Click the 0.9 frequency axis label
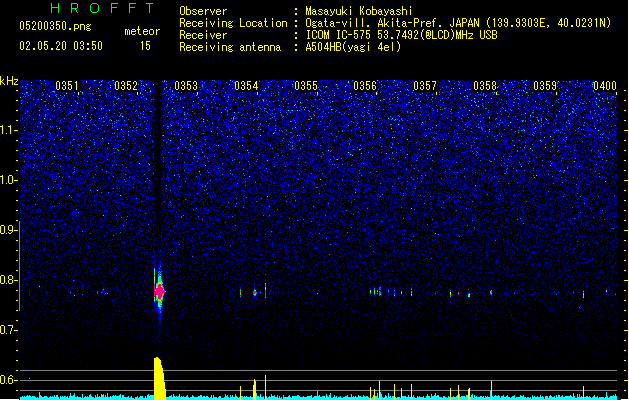 [9, 230]
